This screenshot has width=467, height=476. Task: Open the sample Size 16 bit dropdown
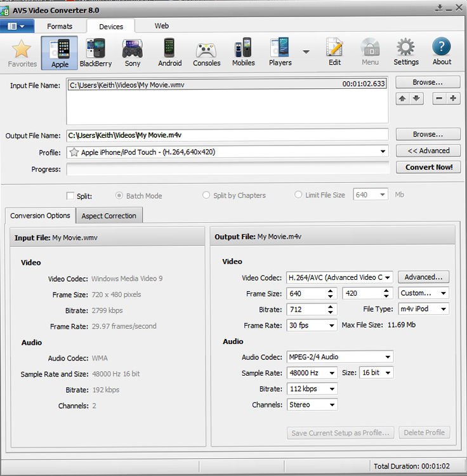coord(388,373)
